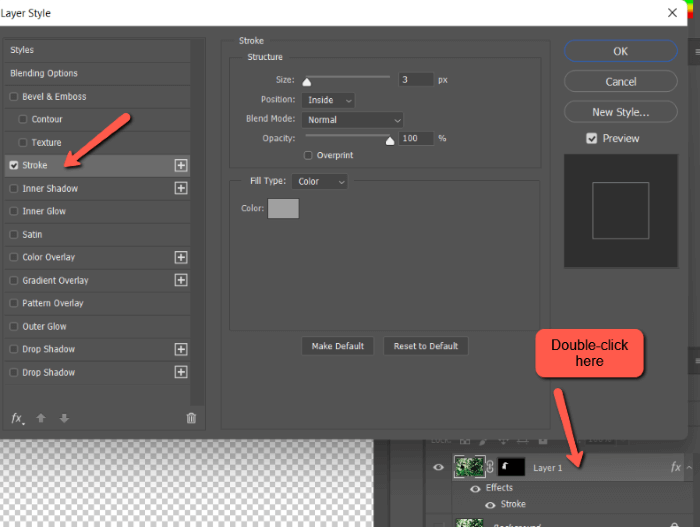This screenshot has height=527, width=700.
Task: Click the plus icon beside Color Overlay
Action: coord(181,257)
